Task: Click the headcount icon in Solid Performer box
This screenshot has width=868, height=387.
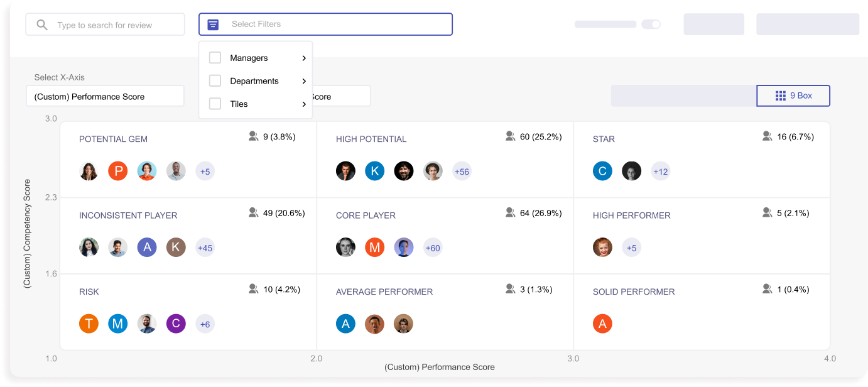Action: 767,288
